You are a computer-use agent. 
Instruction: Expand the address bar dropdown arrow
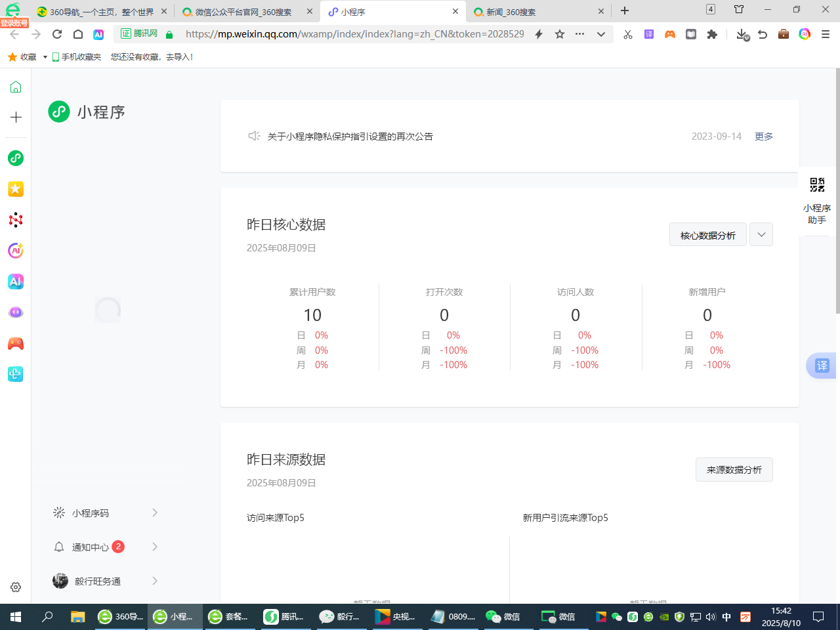[x=600, y=34]
